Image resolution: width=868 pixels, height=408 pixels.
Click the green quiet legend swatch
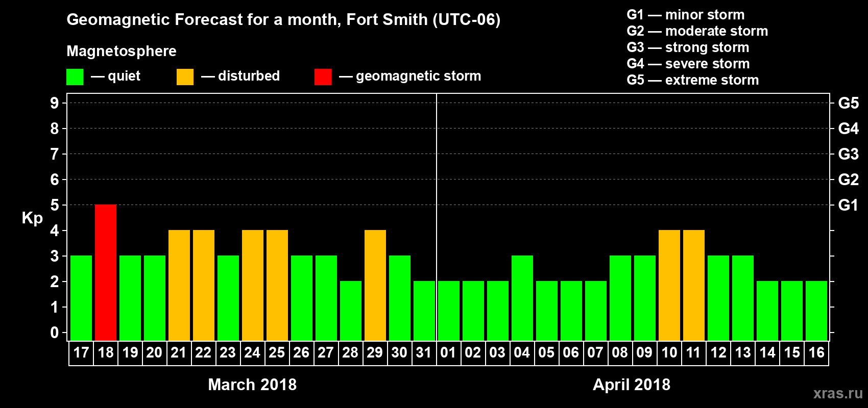point(75,77)
